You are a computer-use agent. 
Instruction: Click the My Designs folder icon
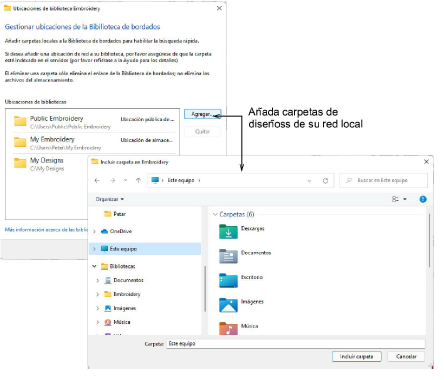coord(20,163)
